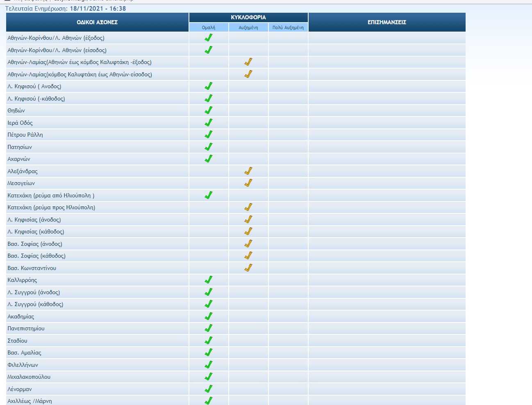Viewport: 532px width, 405px height.
Task: Click the ΚΥΚΛΟΦΟΡΙΑ header
Action: coord(248,17)
